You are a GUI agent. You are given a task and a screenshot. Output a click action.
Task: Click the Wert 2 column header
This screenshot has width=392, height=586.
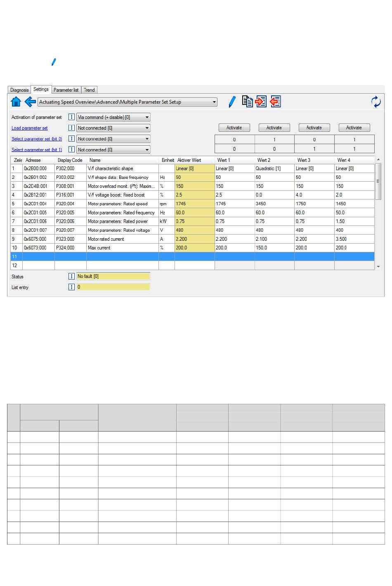(275, 160)
